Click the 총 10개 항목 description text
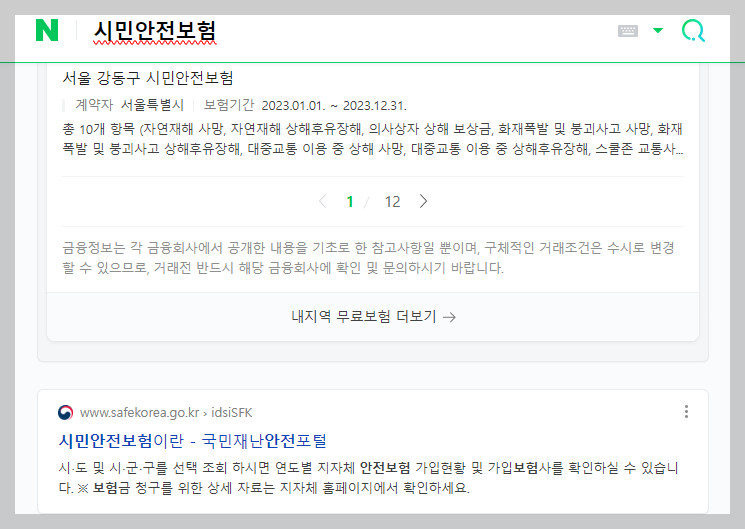The image size is (745, 529). 373,139
